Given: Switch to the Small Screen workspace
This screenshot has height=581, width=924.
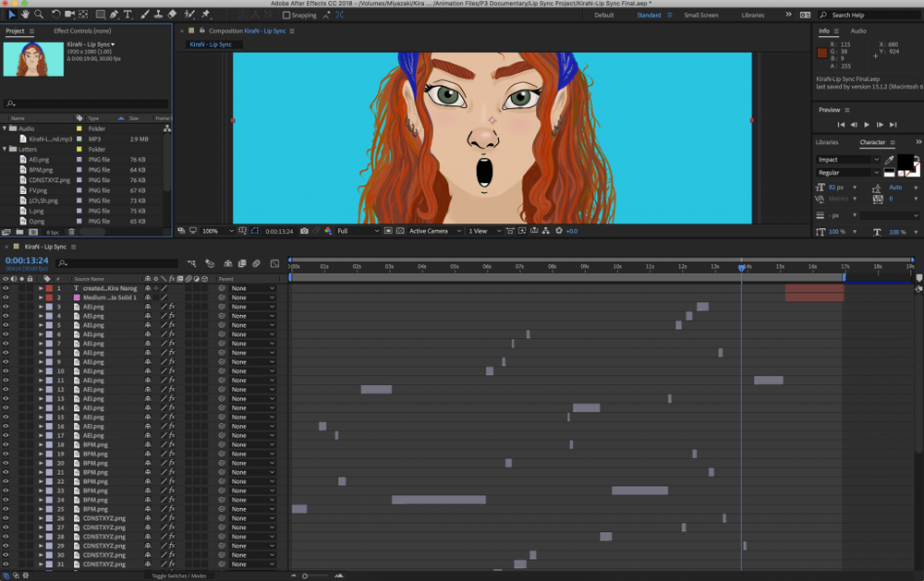Looking at the screenshot, I should click(700, 16).
